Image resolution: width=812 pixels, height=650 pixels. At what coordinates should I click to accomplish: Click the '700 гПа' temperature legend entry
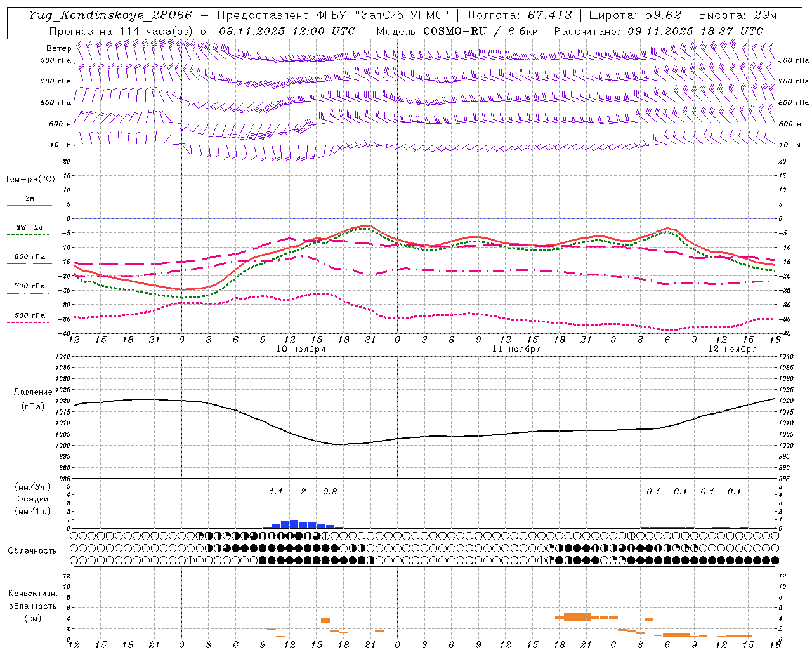pyautogui.click(x=30, y=286)
